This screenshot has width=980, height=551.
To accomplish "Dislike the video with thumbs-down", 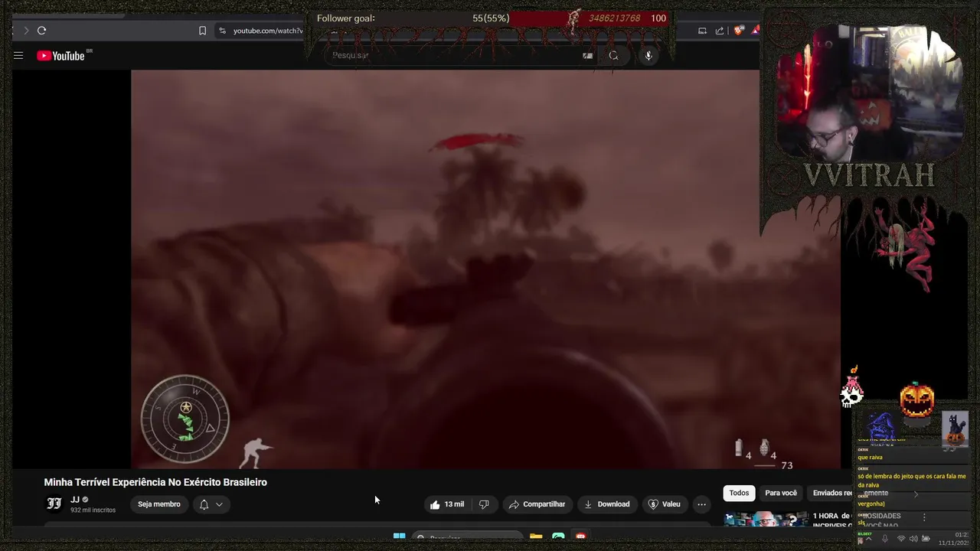I will (484, 504).
